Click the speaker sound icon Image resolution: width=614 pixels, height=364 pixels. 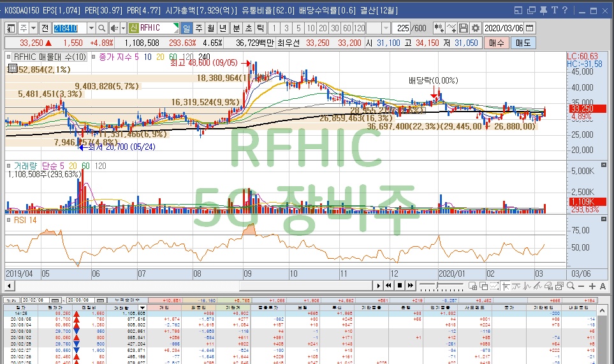pyautogui.click(x=114, y=28)
